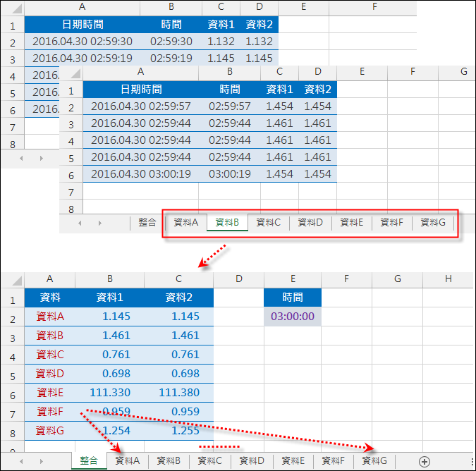Go to the 資料D tab in the bottom worksheet
The image size is (476, 471).
252,461
